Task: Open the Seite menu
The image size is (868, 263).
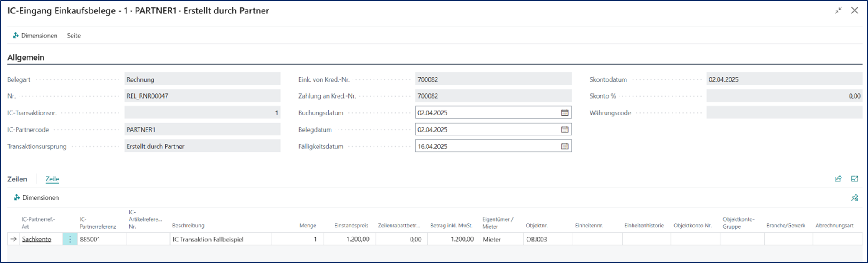Action: [74, 36]
